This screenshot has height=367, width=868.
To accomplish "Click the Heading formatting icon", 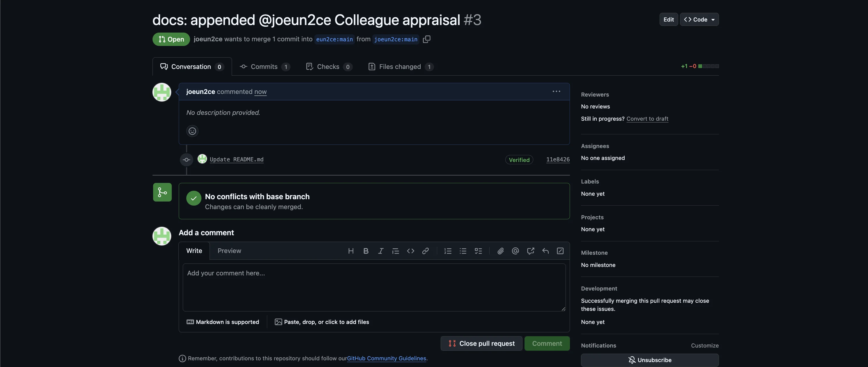I will (351, 251).
